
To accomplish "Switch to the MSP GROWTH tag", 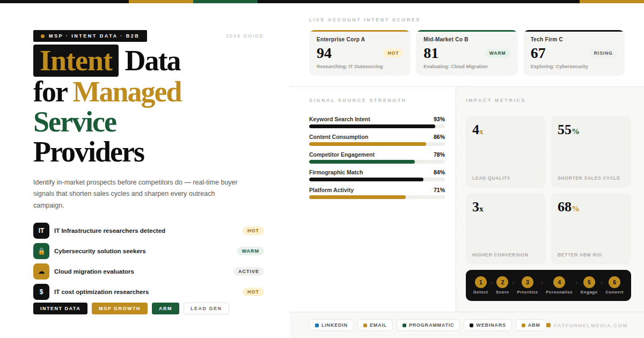I will (x=119, y=308).
